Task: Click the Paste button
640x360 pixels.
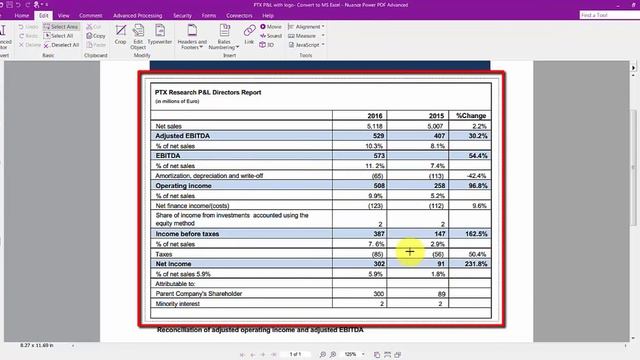Action: [96, 45]
